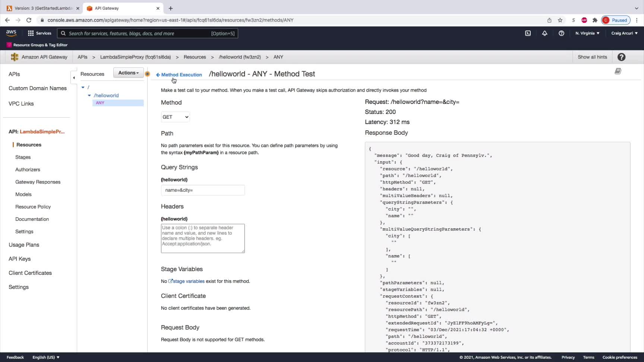
Task: Click the browser address bar URL
Action: 170,20
